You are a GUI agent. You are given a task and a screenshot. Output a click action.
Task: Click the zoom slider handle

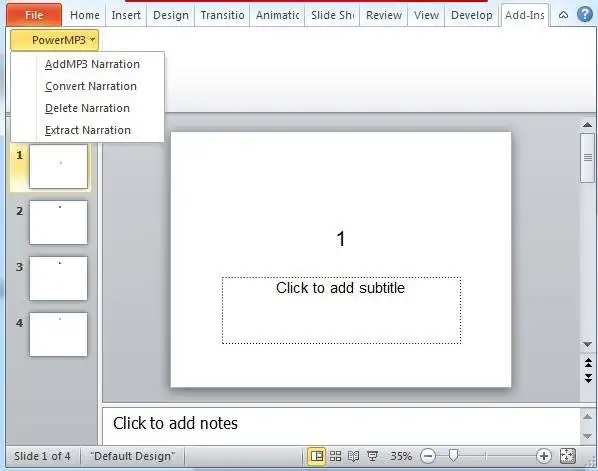click(453, 455)
